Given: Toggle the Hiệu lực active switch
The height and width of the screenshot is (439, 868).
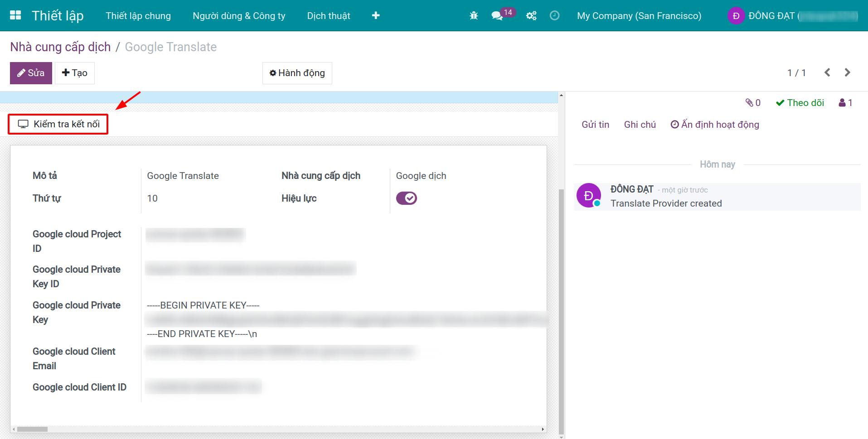Looking at the screenshot, I should coord(406,198).
